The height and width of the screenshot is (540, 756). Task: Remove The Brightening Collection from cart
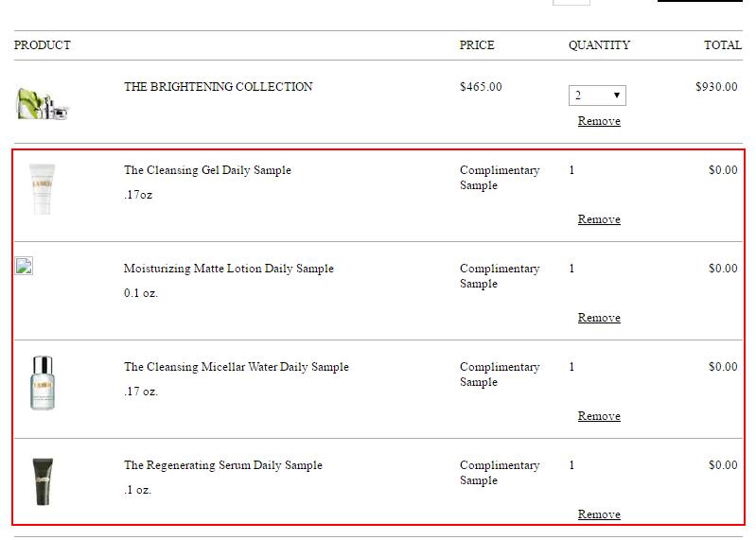click(x=599, y=121)
